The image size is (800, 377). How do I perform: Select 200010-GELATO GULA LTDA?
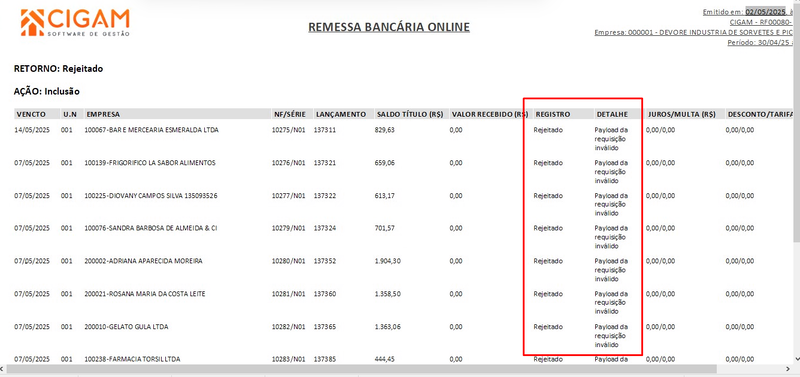(126, 326)
